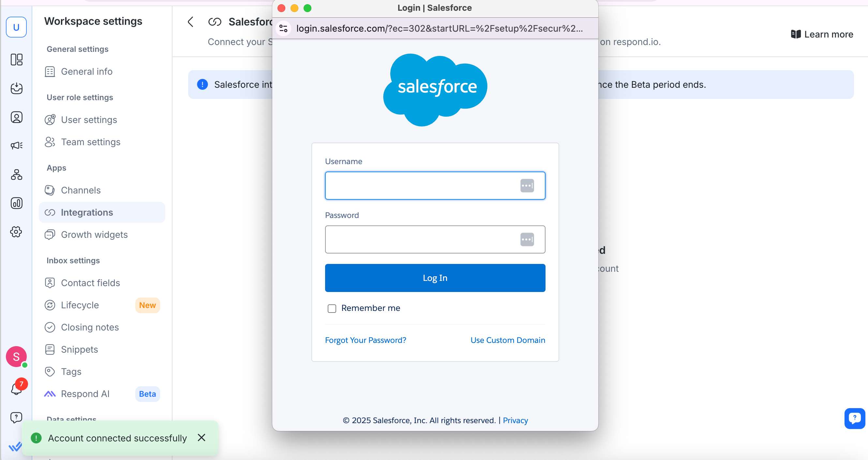The height and width of the screenshot is (460, 868).
Task: Open the workspace switcher U icon
Action: 16,27
